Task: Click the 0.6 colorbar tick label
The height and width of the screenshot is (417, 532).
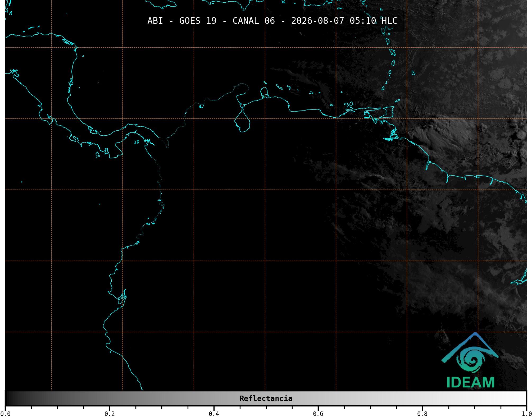Action: click(318, 414)
